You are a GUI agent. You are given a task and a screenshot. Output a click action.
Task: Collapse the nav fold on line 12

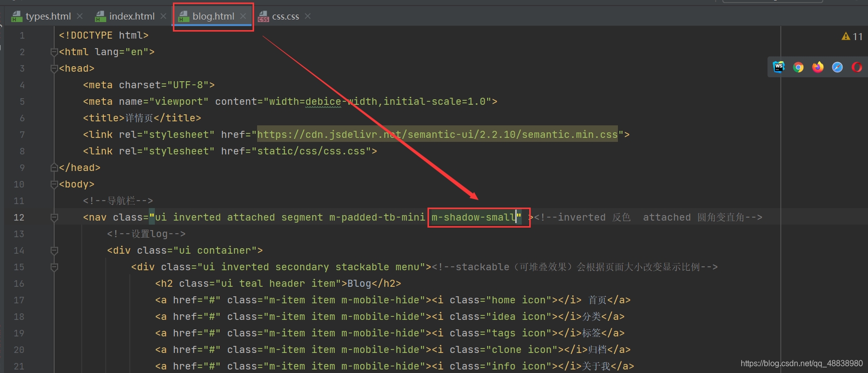pos(54,217)
